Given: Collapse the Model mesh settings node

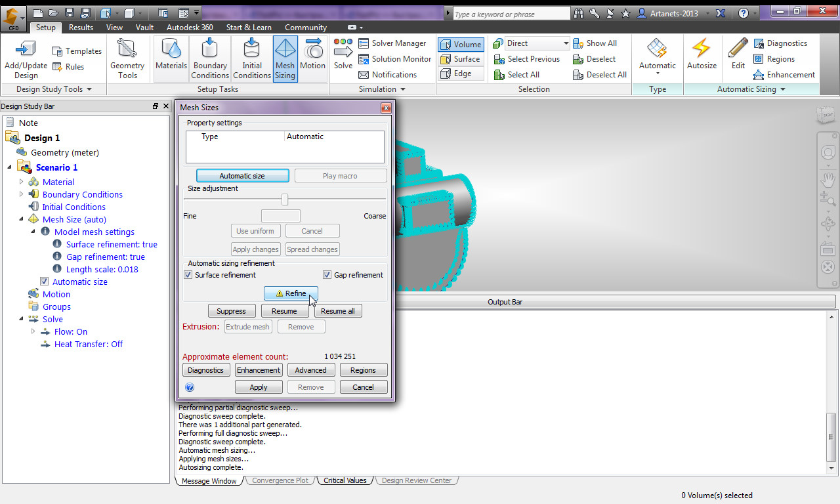Looking at the screenshot, I should 33,232.
